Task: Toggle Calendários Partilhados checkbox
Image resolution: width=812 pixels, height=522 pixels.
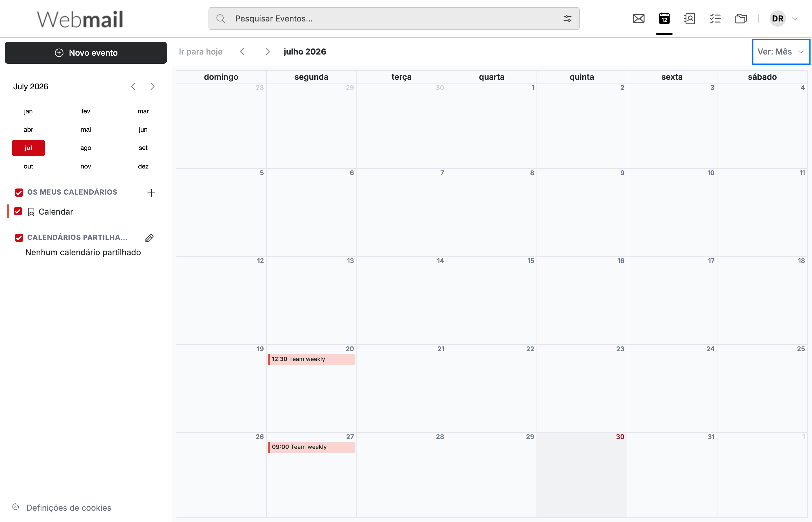Action: click(x=19, y=238)
